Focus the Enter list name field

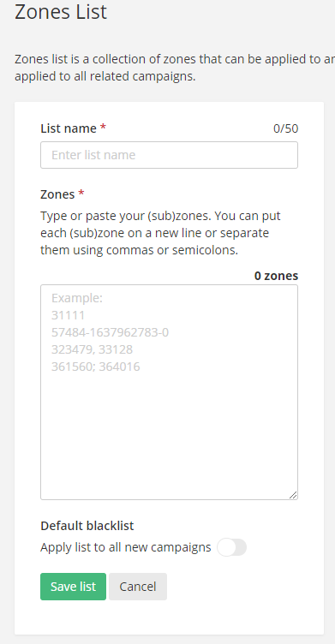169,155
